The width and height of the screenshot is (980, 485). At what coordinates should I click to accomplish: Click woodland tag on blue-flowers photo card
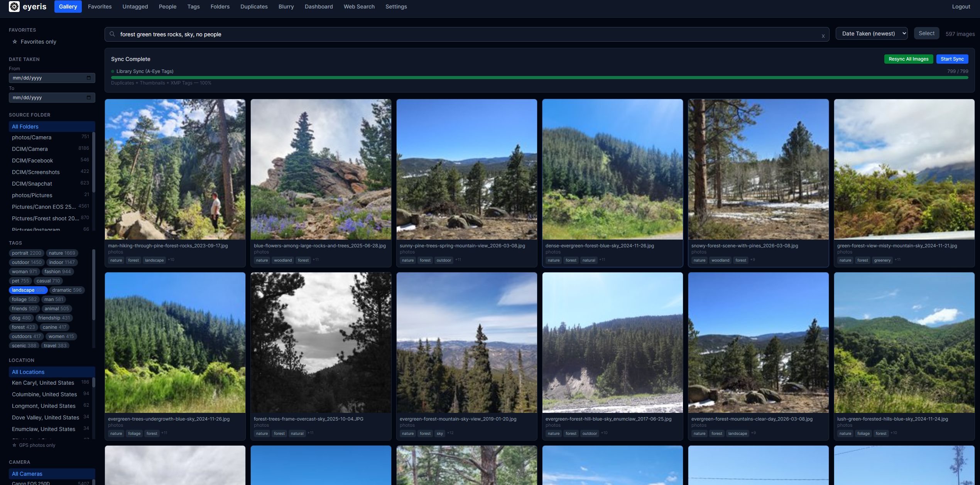(x=283, y=260)
